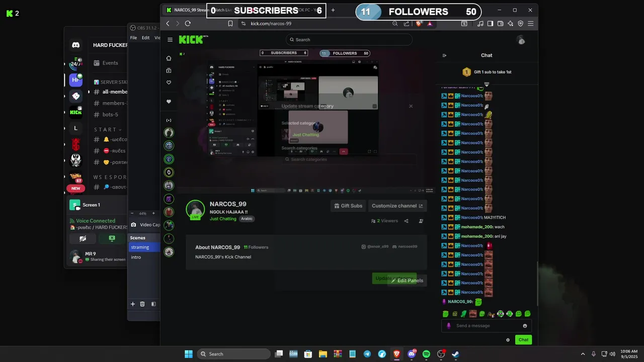Viewport: 644px width, 362px height.
Task: Open the OBS File menu
Action: pos(133,38)
